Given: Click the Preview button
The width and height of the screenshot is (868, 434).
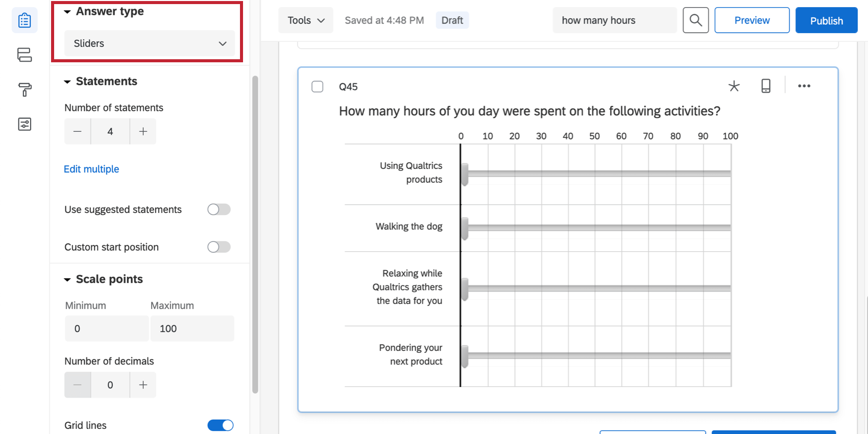Looking at the screenshot, I should [x=752, y=20].
